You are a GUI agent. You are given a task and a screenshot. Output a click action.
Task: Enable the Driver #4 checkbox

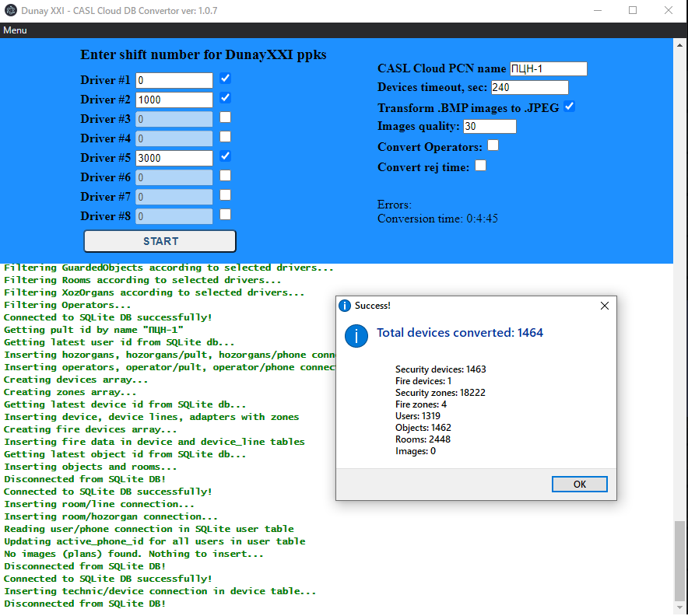tap(225, 137)
